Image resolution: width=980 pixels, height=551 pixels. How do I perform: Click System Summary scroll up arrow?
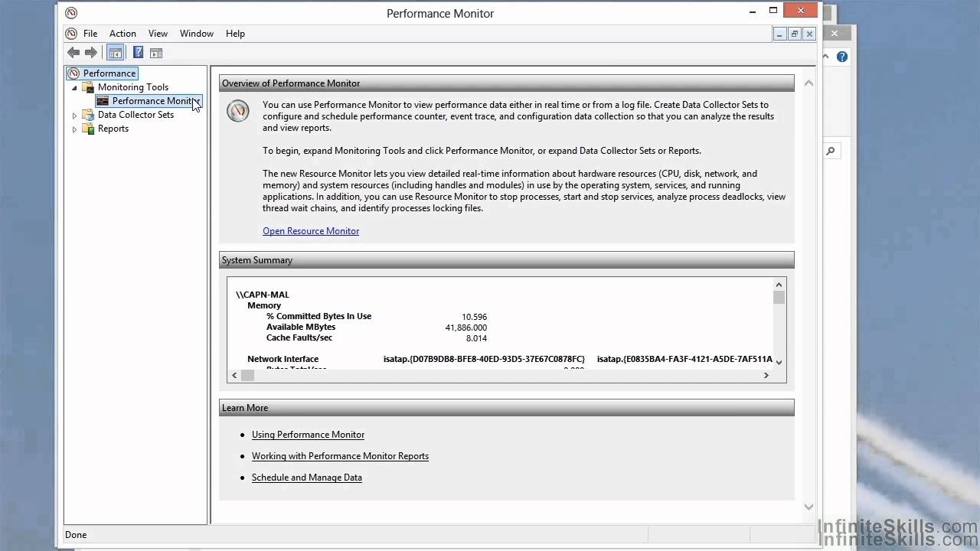[779, 285]
